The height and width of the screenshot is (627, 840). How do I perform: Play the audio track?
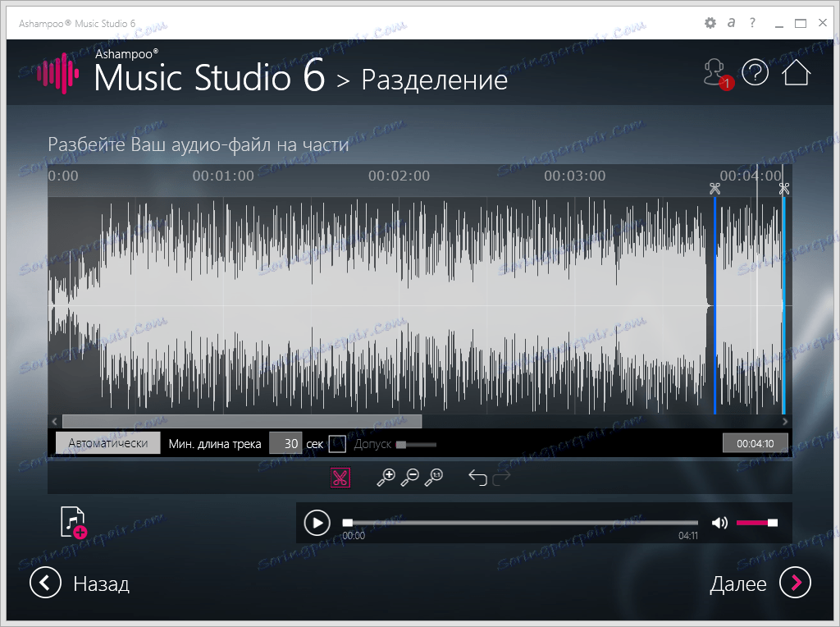point(317,523)
